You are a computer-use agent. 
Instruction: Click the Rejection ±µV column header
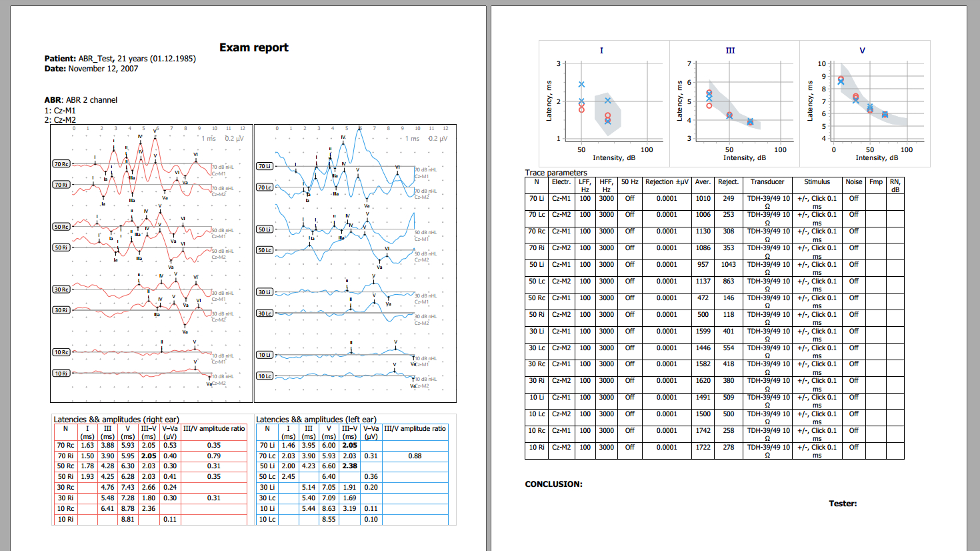(667, 181)
